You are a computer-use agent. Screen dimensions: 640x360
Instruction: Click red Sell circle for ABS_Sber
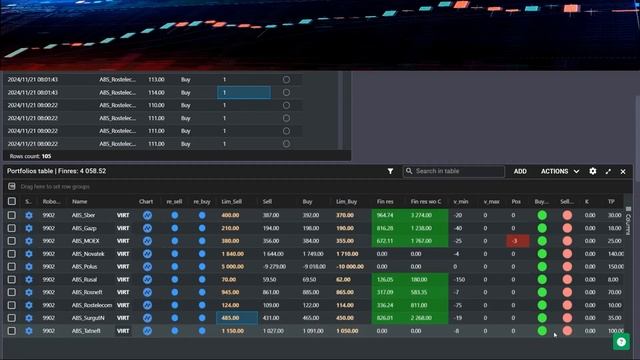[x=567, y=215]
